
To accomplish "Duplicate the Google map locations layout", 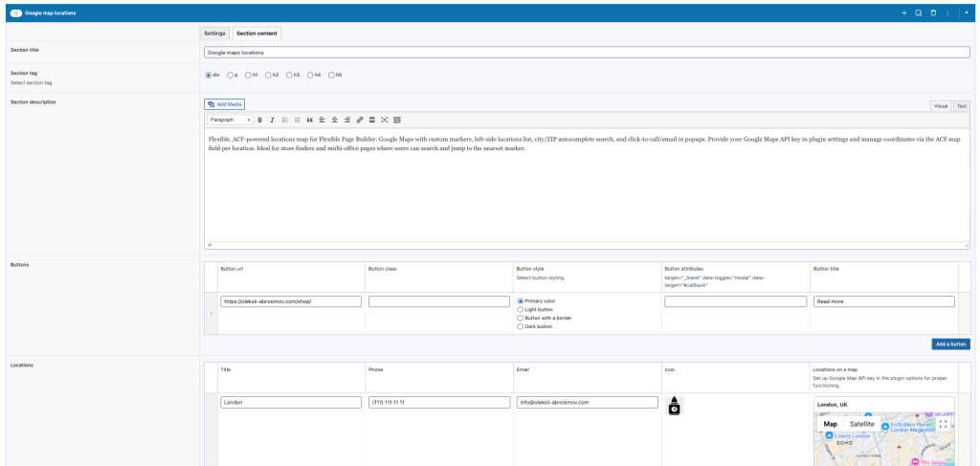I will click(x=918, y=12).
